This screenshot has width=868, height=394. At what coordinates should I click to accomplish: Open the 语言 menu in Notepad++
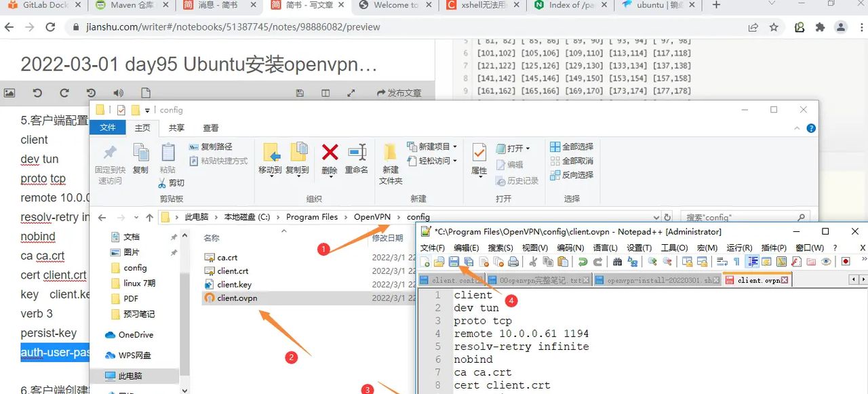click(606, 248)
